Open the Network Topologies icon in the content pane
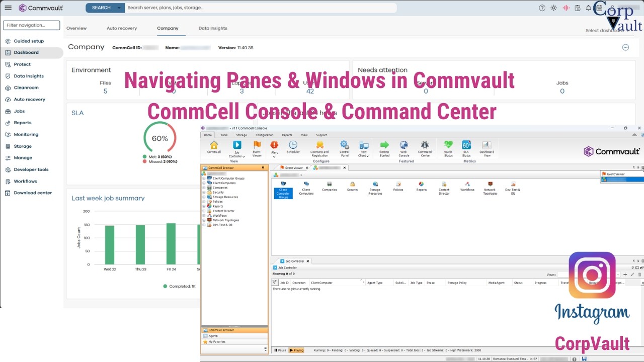 (x=490, y=188)
